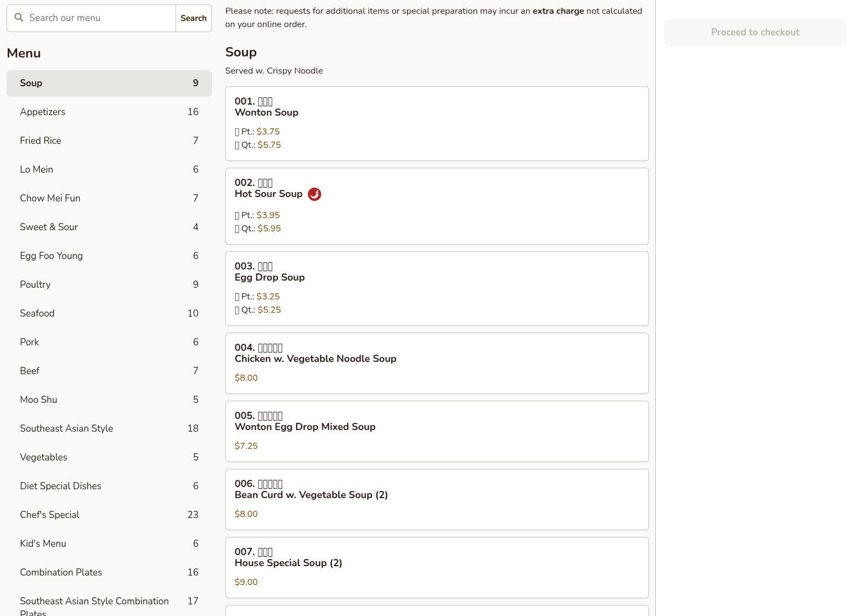Click the $7.25 price of Wonton Egg Drop Mixed Soup
Image resolution: width=855 pixels, height=616 pixels.
pyautogui.click(x=246, y=446)
